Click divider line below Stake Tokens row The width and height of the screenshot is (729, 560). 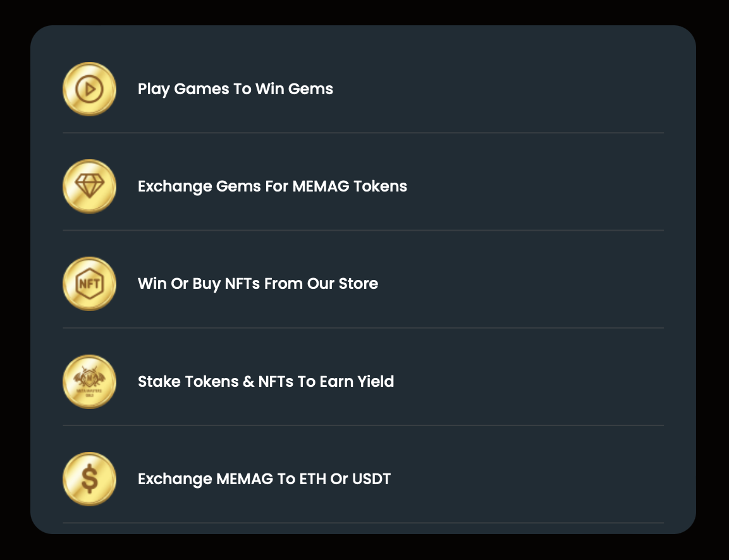[363, 426]
